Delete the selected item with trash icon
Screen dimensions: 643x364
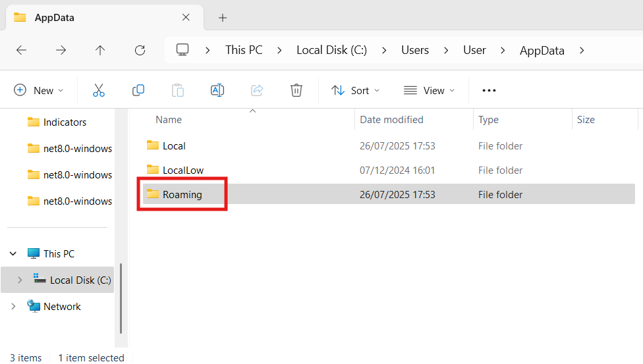pyautogui.click(x=296, y=90)
